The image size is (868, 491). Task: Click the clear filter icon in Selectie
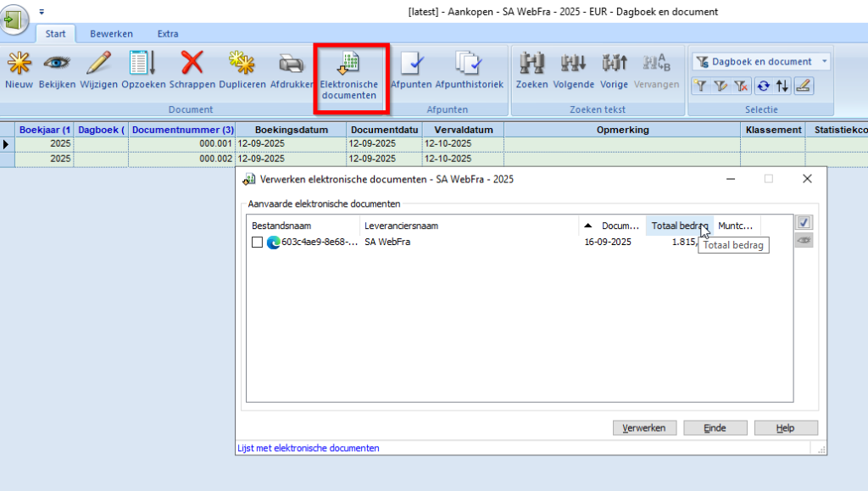[x=741, y=86]
